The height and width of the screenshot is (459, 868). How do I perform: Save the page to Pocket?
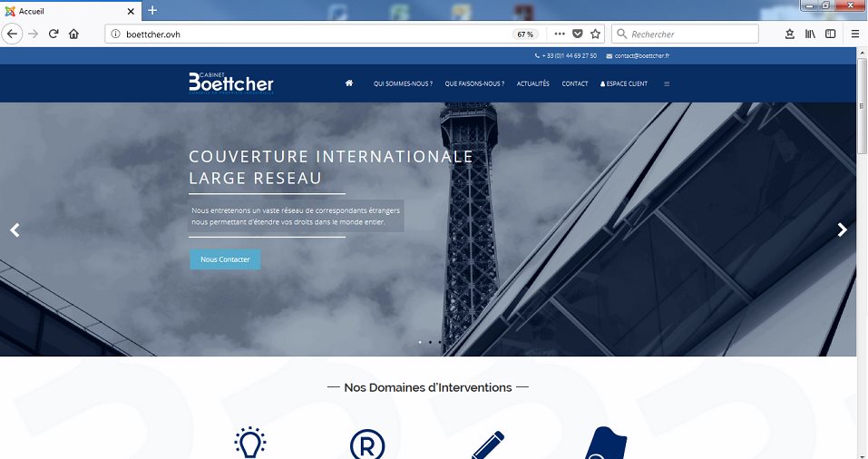pyautogui.click(x=578, y=34)
